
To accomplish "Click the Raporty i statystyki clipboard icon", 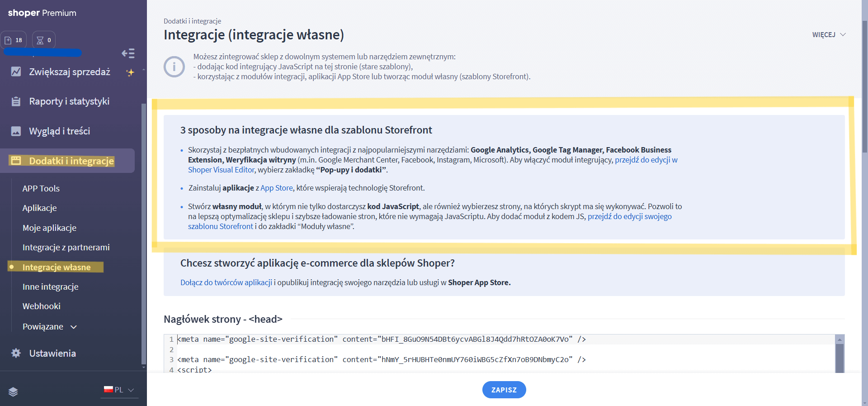I will point(16,101).
